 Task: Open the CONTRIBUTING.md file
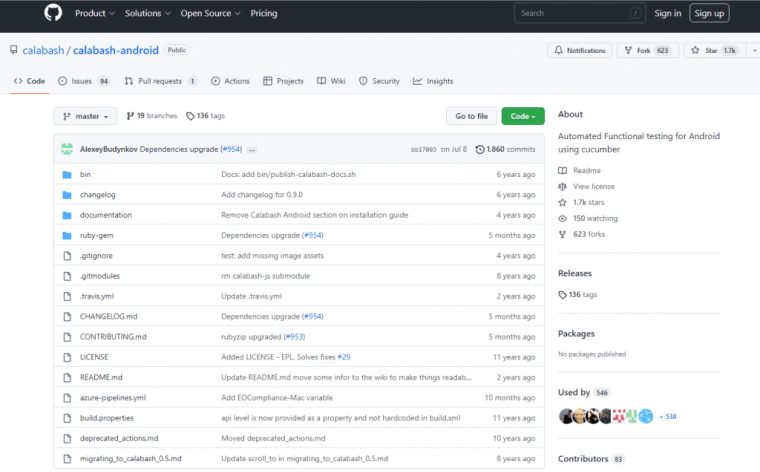click(x=113, y=337)
